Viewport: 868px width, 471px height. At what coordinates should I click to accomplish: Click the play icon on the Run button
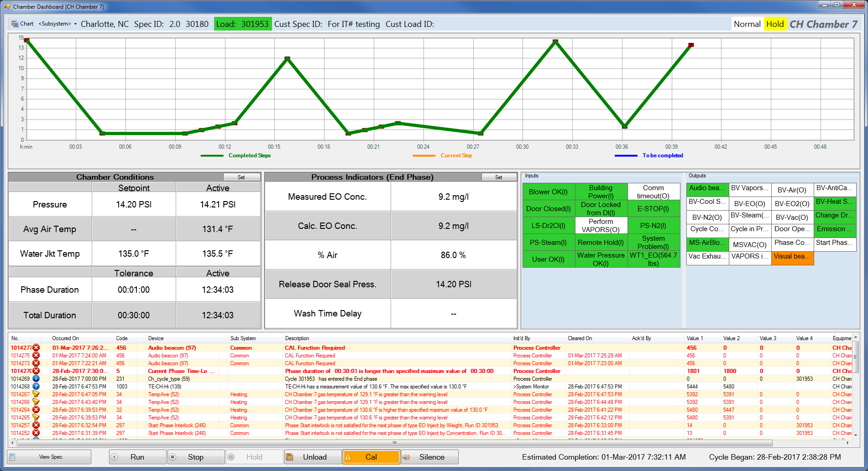click(x=115, y=457)
